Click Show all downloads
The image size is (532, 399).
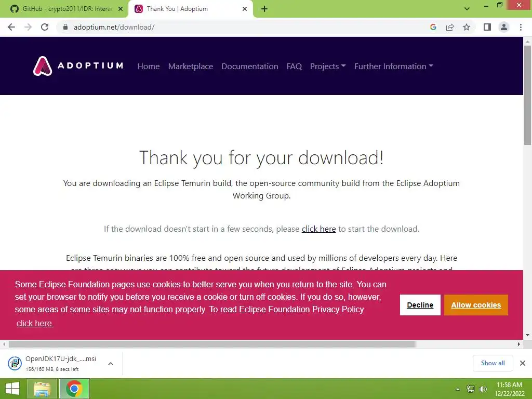(493, 363)
